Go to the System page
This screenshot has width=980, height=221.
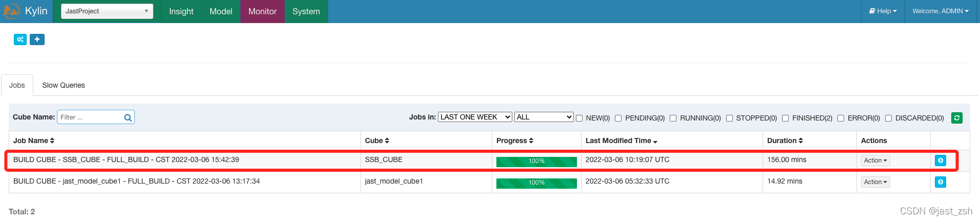[x=306, y=11]
